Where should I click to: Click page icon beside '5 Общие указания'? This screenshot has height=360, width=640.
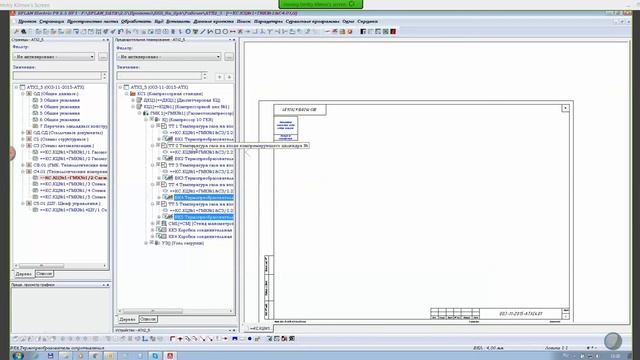coord(35,113)
